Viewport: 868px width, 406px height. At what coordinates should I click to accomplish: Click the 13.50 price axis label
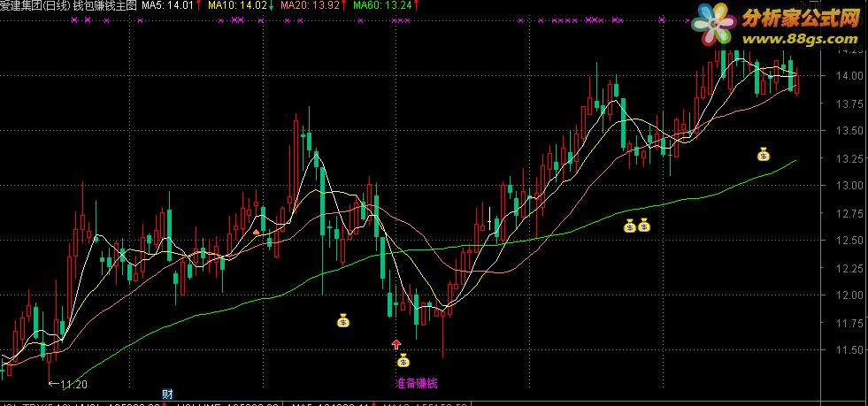(x=848, y=131)
